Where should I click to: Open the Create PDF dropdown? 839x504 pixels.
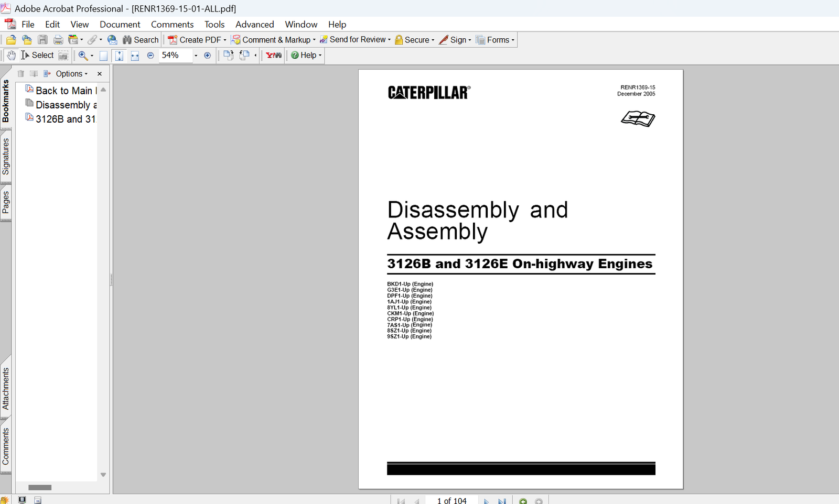pyautogui.click(x=197, y=40)
